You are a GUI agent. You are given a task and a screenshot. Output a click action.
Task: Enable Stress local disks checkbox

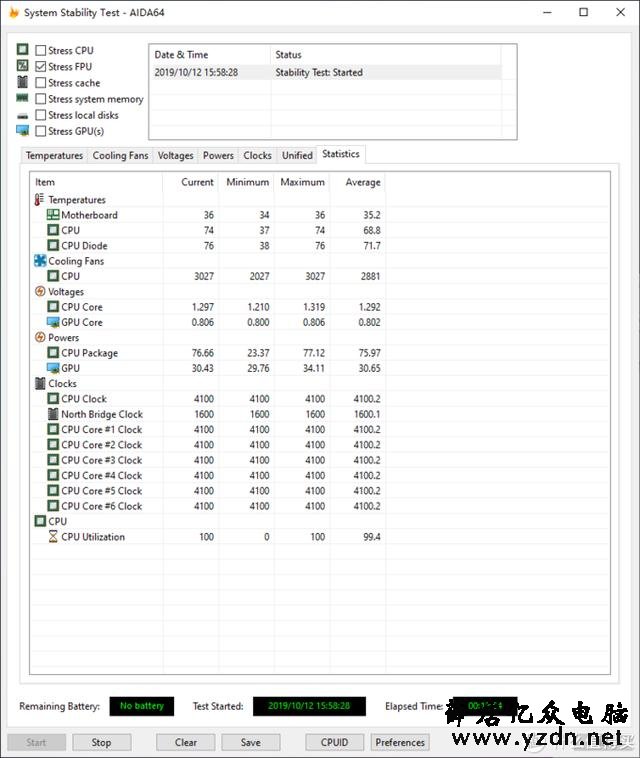pyautogui.click(x=41, y=115)
